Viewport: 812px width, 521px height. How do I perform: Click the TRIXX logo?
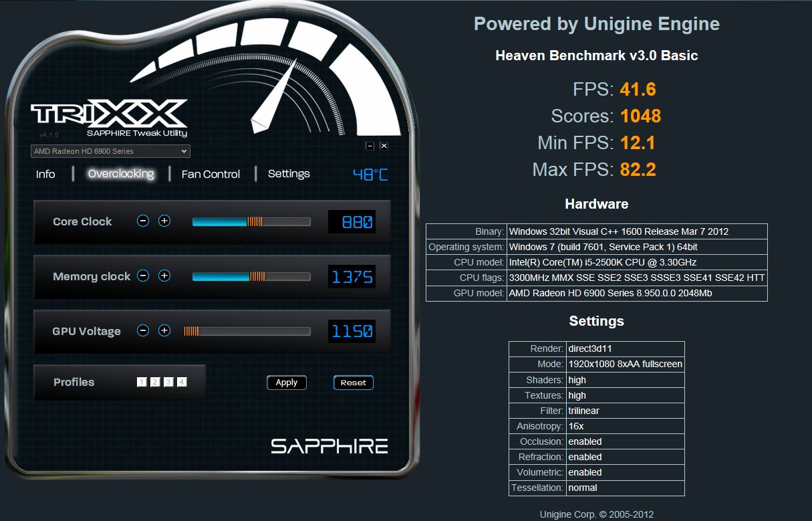click(109, 115)
